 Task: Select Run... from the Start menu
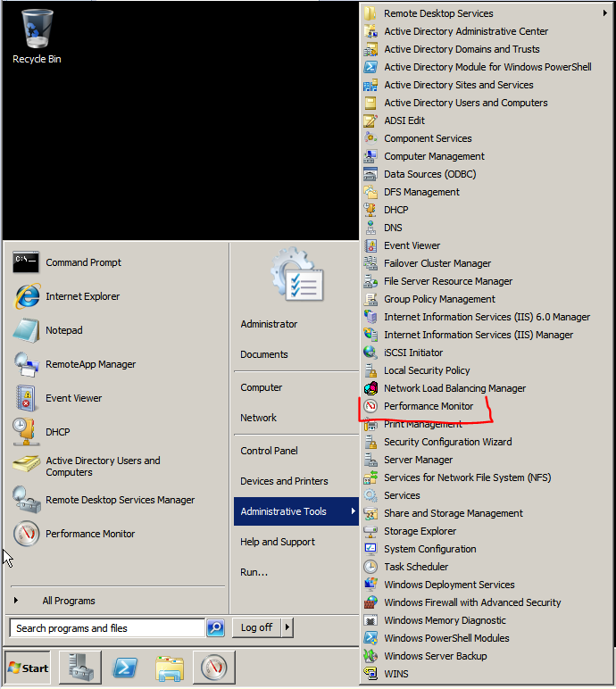pos(254,572)
